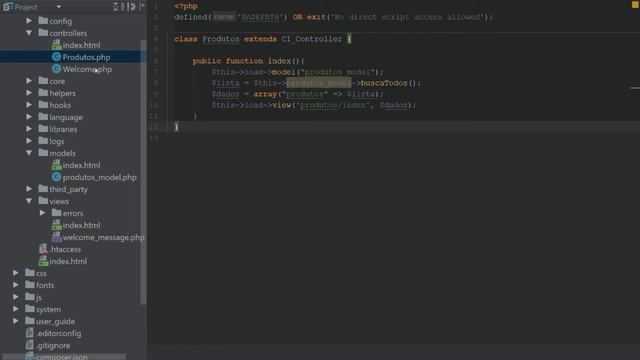The width and height of the screenshot is (640, 360).
Task: Click the produtos_model.php file icon
Action: tap(56, 177)
